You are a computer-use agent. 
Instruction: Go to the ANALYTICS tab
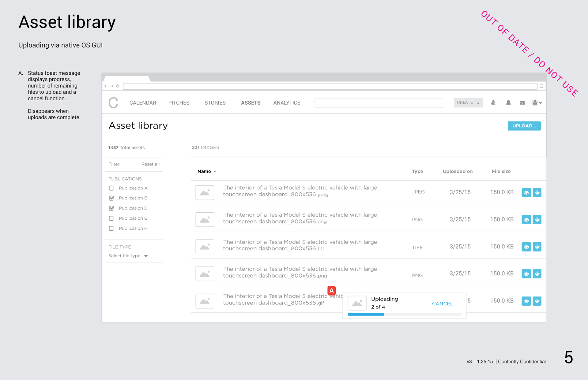tap(287, 103)
